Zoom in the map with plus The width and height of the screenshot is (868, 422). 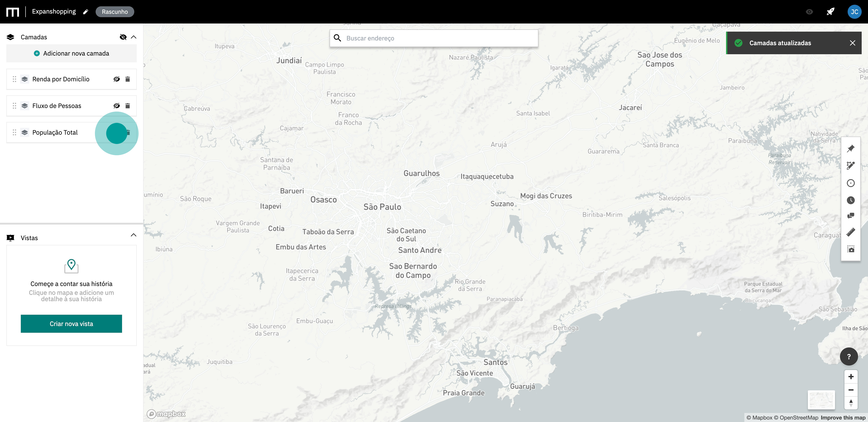tap(851, 377)
